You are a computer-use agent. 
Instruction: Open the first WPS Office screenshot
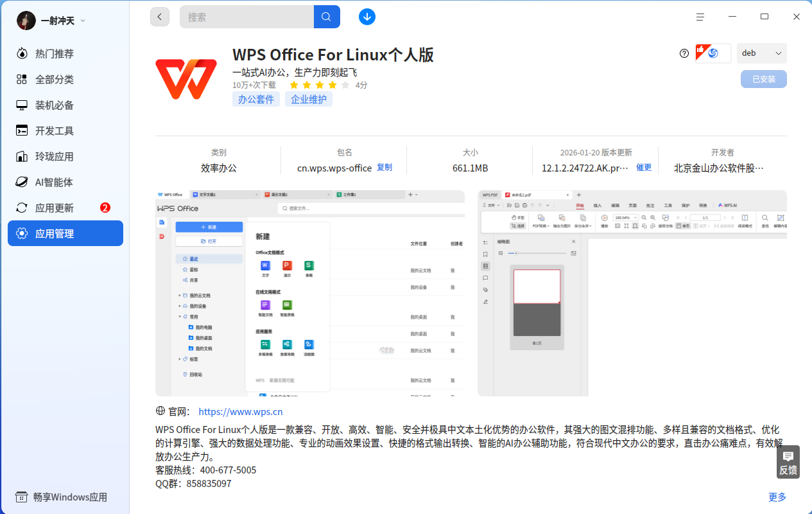(x=310, y=293)
